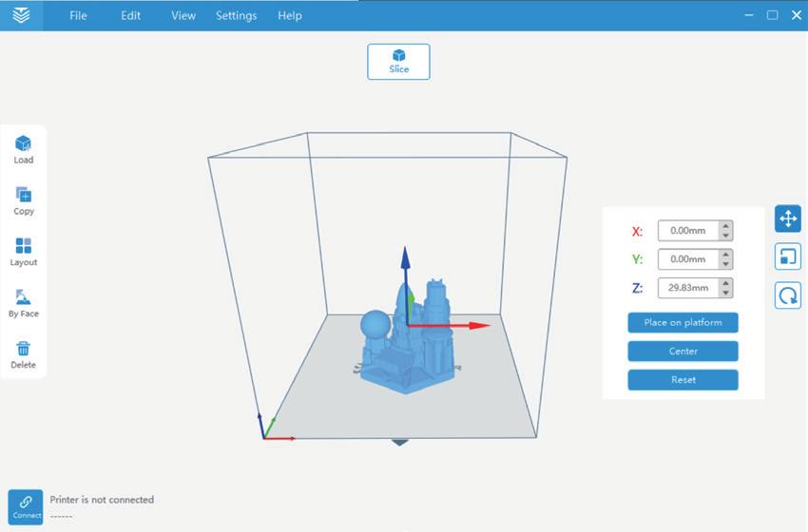Viewport: 808px width, 532px height.
Task: Click the Slice button
Action: 398,62
